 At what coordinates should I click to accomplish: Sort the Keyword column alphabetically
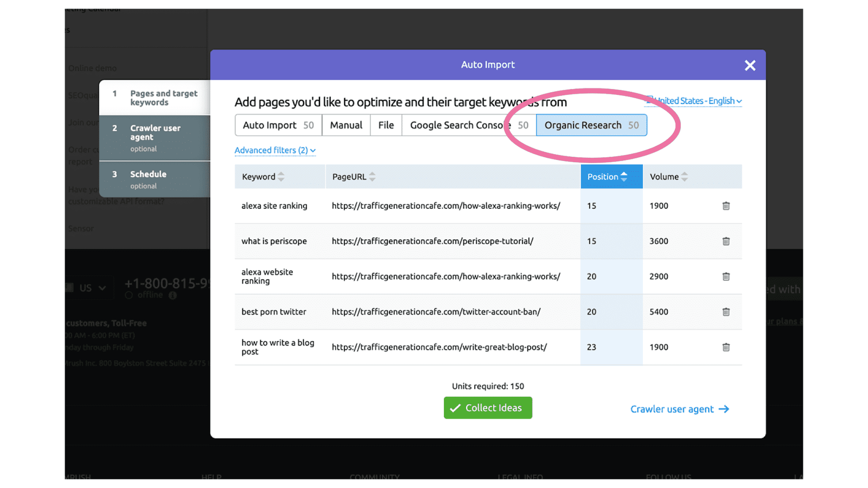point(281,176)
